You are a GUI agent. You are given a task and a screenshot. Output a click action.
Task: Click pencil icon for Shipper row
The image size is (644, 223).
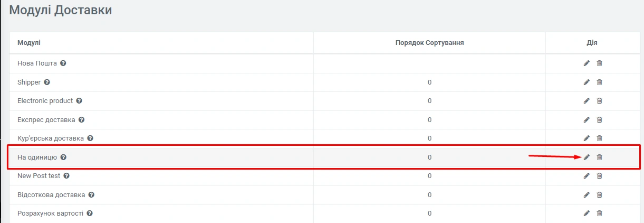coord(587,82)
